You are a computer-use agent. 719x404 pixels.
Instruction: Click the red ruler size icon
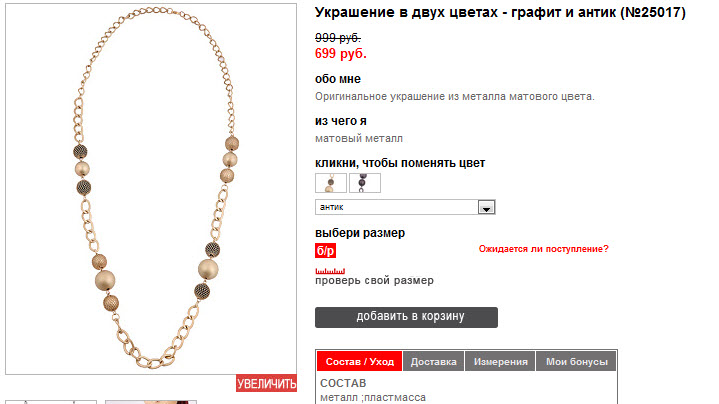point(330,271)
